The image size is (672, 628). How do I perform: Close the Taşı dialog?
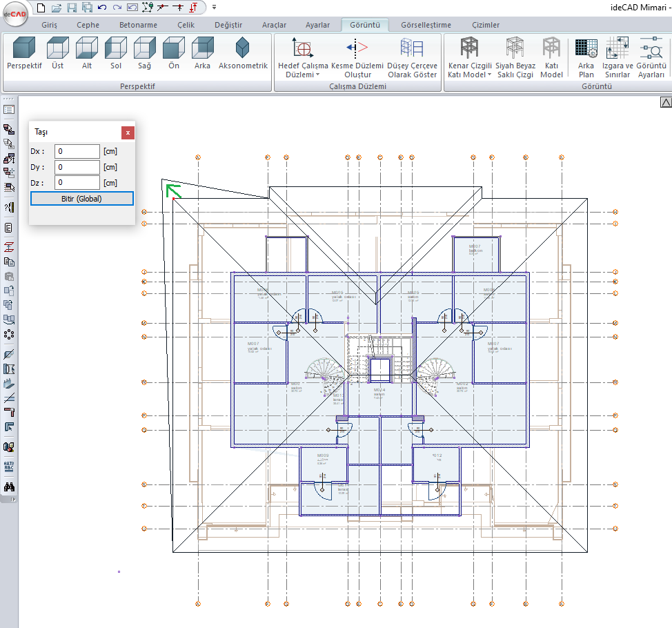[128, 133]
